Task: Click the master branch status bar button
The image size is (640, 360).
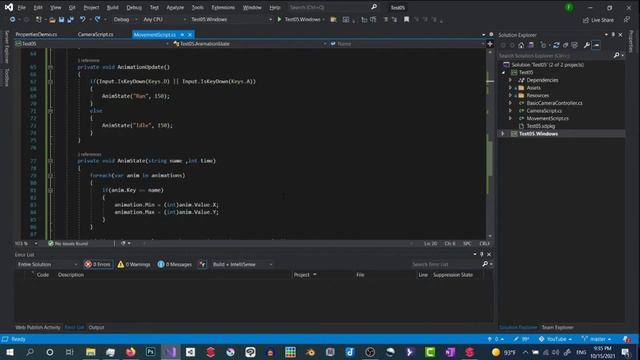Action: 596,339
